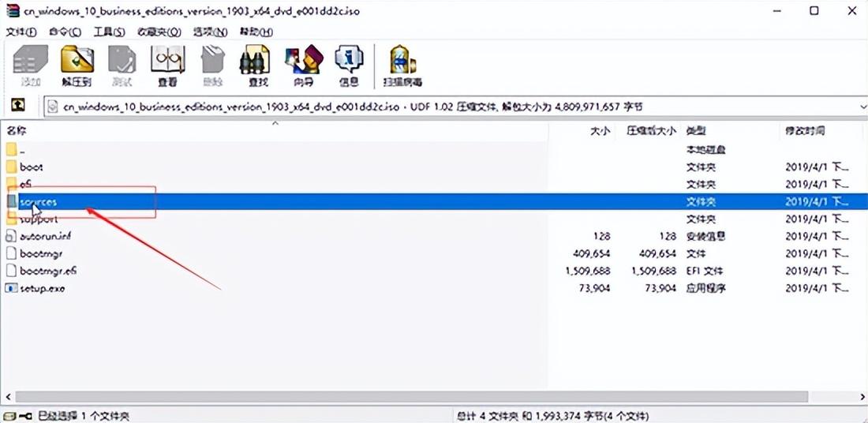Click the View (查看) book icon

(167, 60)
